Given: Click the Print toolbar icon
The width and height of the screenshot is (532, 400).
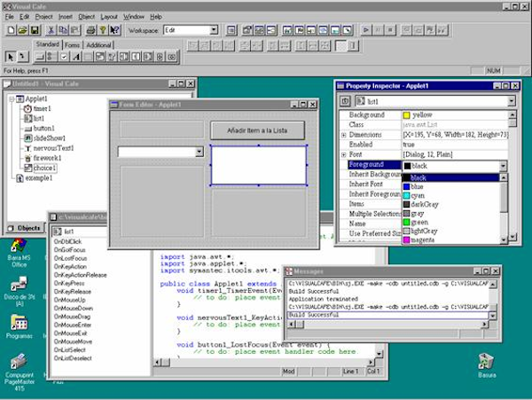Looking at the screenshot, I should tap(90, 30).
